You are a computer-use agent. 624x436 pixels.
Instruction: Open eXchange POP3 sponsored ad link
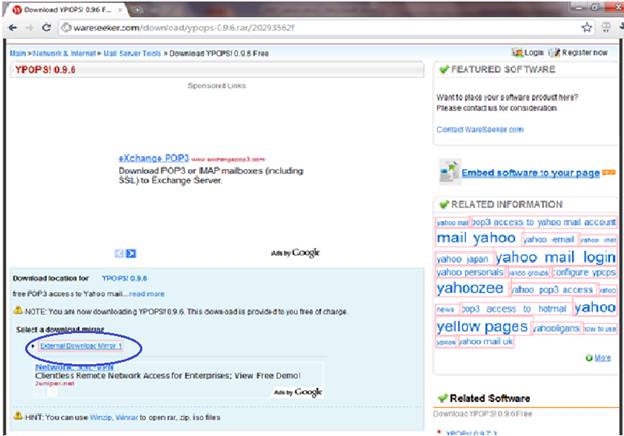(x=154, y=158)
